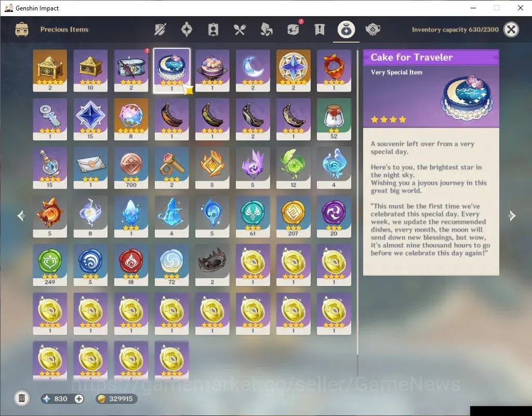Image resolution: width=532 pixels, height=416 pixels.
Task: Select the red scarf item
Action: tap(334, 71)
